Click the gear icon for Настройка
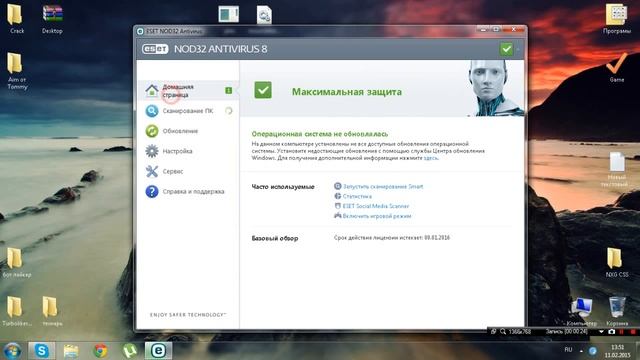This screenshot has width=640, height=360. click(152, 151)
